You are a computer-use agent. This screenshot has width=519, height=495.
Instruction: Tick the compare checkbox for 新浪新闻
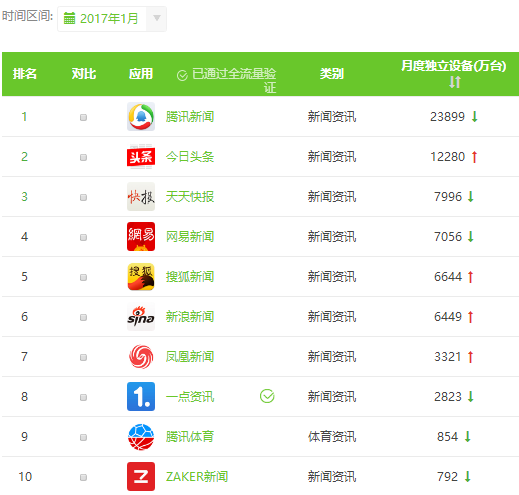point(83,317)
